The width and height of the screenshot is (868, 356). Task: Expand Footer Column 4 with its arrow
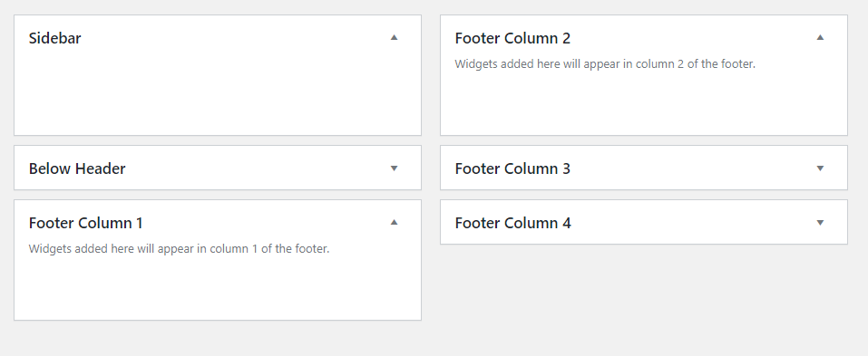pos(821,222)
